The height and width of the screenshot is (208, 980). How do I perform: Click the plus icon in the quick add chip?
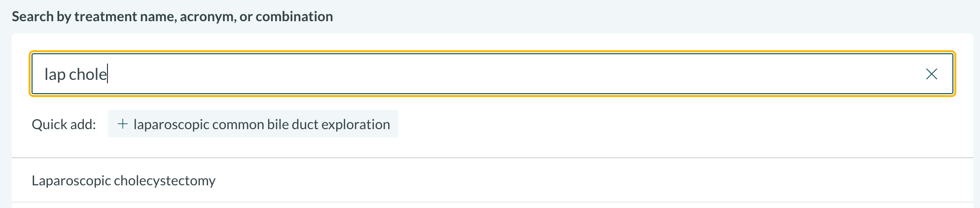(122, 124)
